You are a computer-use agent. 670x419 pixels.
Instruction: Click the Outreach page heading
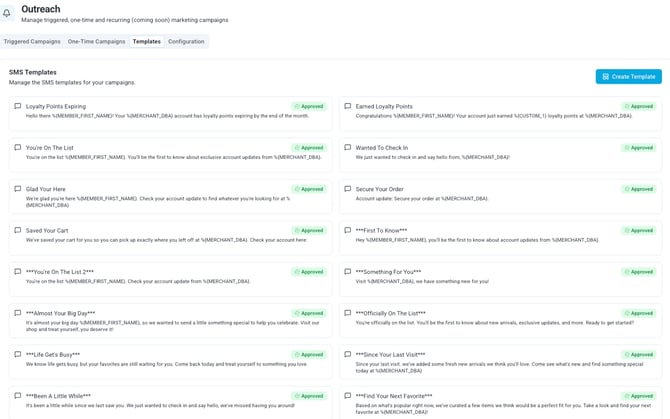[41, 9]
